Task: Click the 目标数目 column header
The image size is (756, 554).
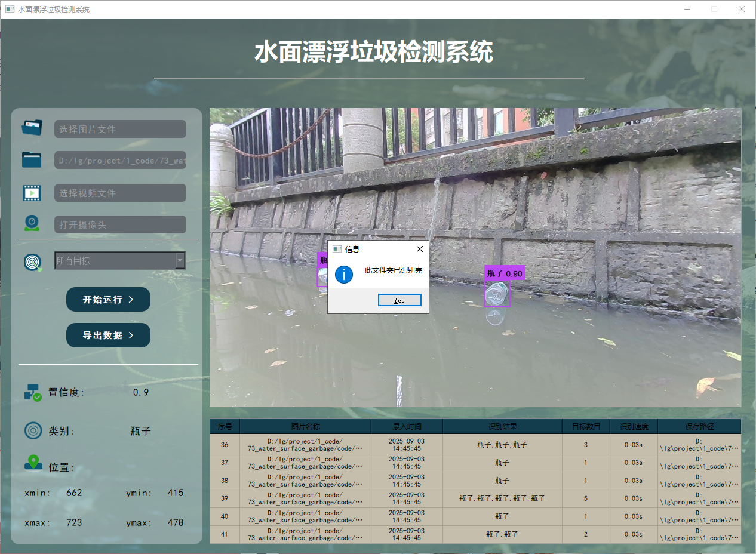Action: coord(586,427)
